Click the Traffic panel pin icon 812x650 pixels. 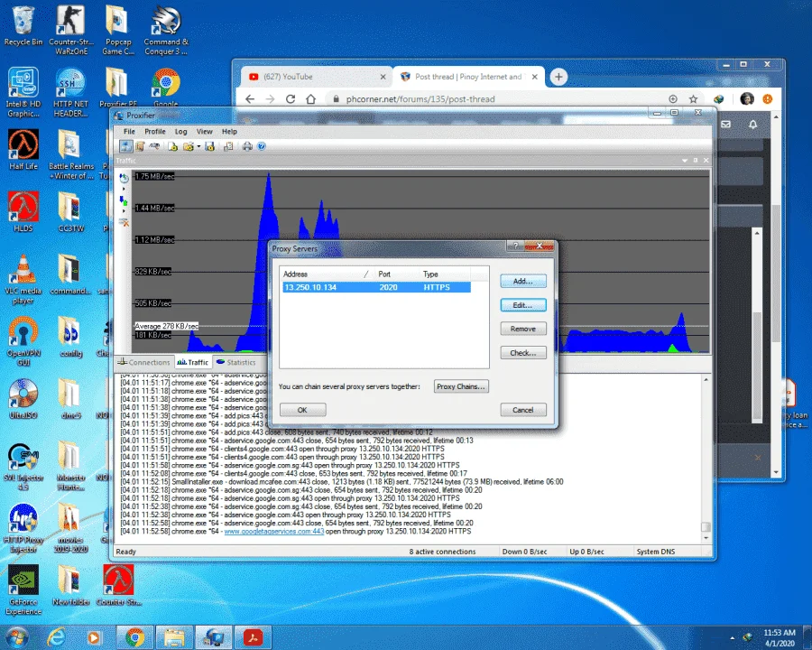(x=696, y=160)
